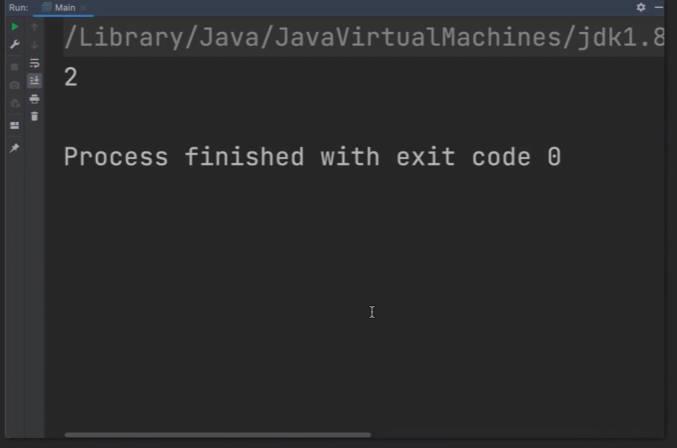Rerun Main with the green play icon
The image size is (677, 448).
coord(14,26)
